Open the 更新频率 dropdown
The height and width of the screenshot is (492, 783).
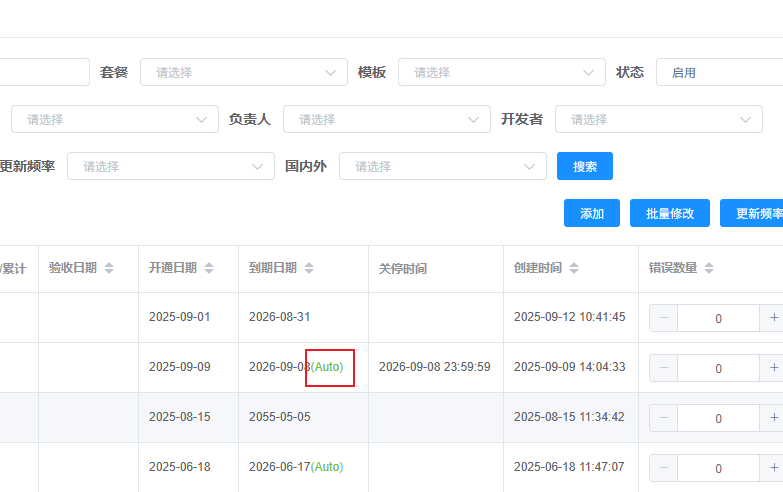pos(171,166)
